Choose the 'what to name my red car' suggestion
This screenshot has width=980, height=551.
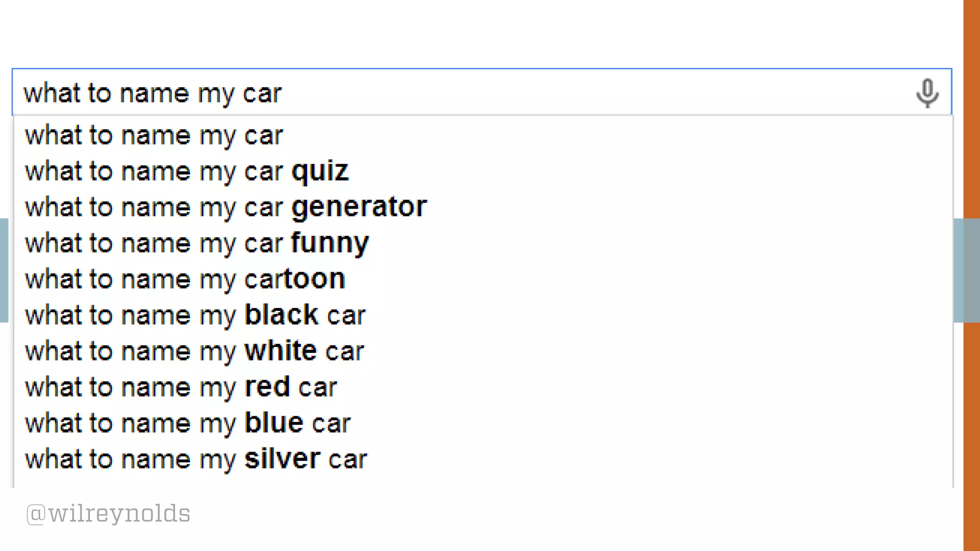181,387
